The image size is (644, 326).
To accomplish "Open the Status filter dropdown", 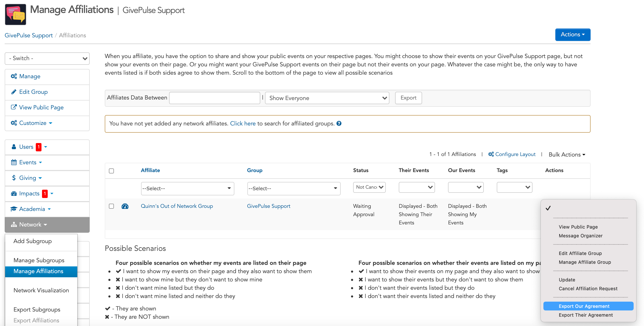I will [369, 187].
